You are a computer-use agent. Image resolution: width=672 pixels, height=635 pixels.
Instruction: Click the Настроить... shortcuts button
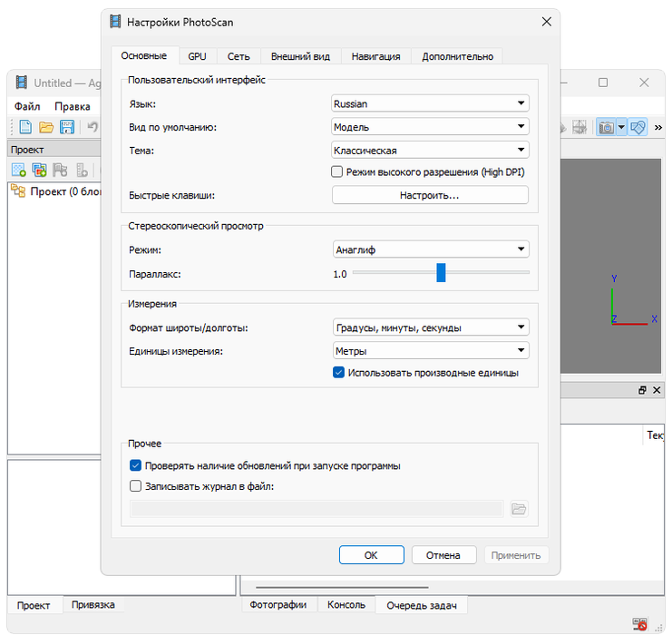(430, 195)
